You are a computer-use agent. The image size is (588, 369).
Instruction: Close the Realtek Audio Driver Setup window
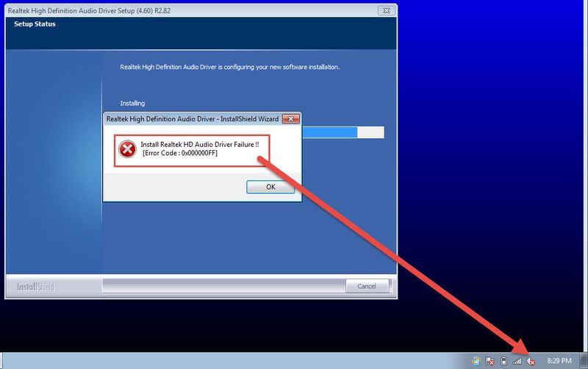click(387, 10)
